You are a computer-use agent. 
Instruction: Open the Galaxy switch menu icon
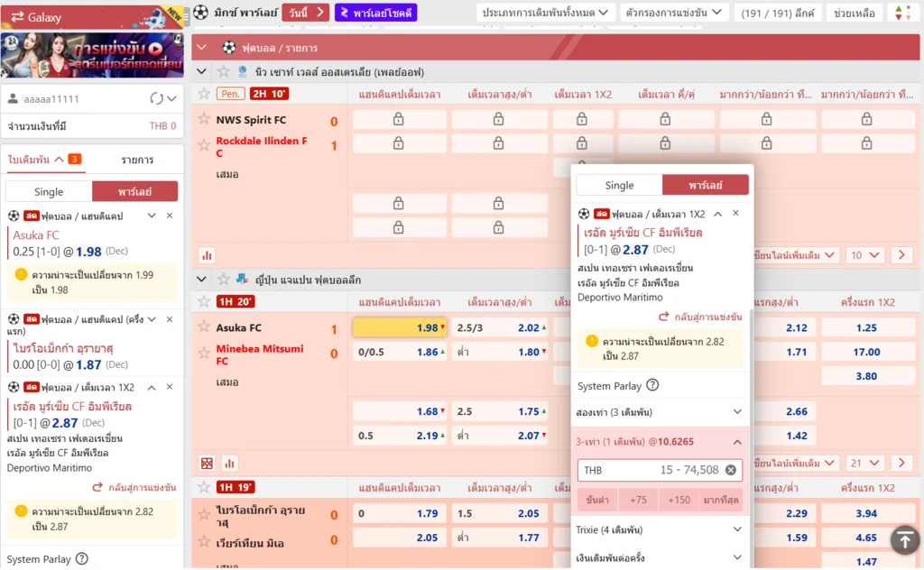point(18,17)
